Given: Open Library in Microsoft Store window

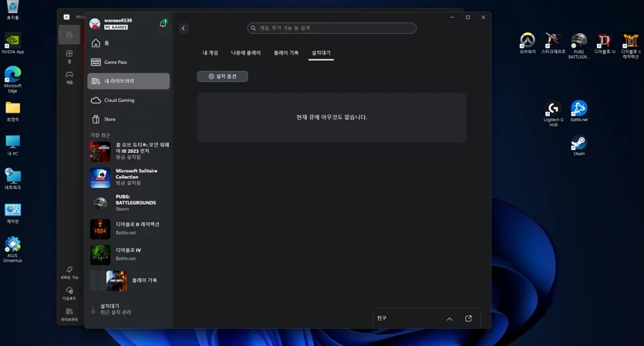Looking at the screenshot, I should coord(69,314).
